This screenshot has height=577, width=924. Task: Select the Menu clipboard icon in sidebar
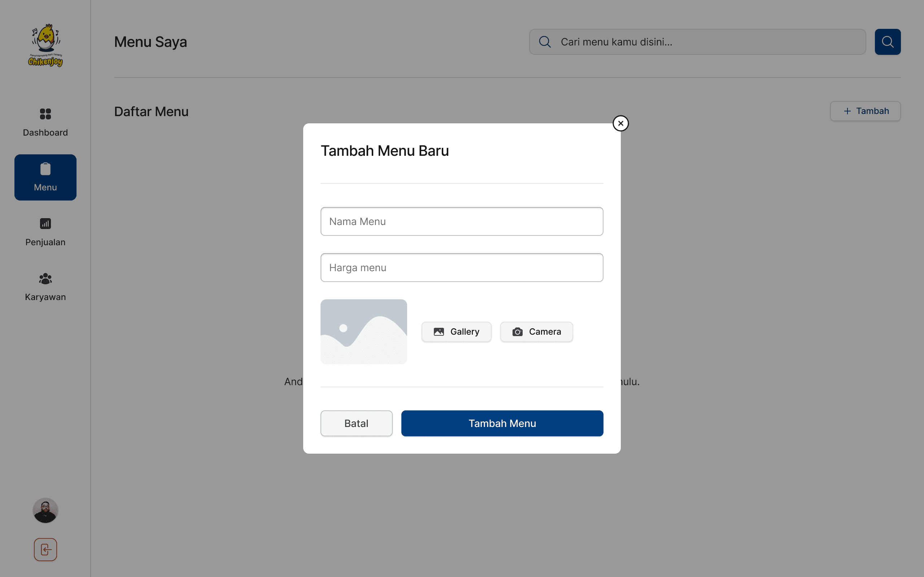click(x=45, y=169)
